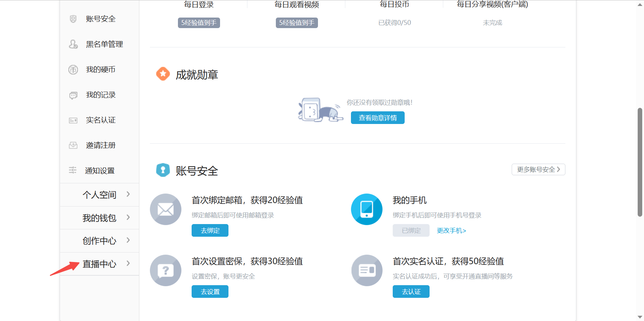Click the 已获得0/50 coin progress indicator
The height and width of the screenshot is (321, 644).
click(x=394, y=22)
